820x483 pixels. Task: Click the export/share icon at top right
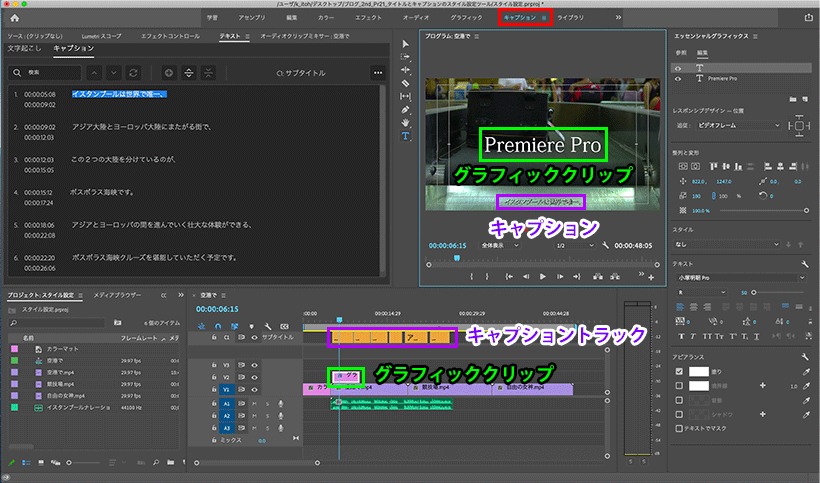click(808, 17)
